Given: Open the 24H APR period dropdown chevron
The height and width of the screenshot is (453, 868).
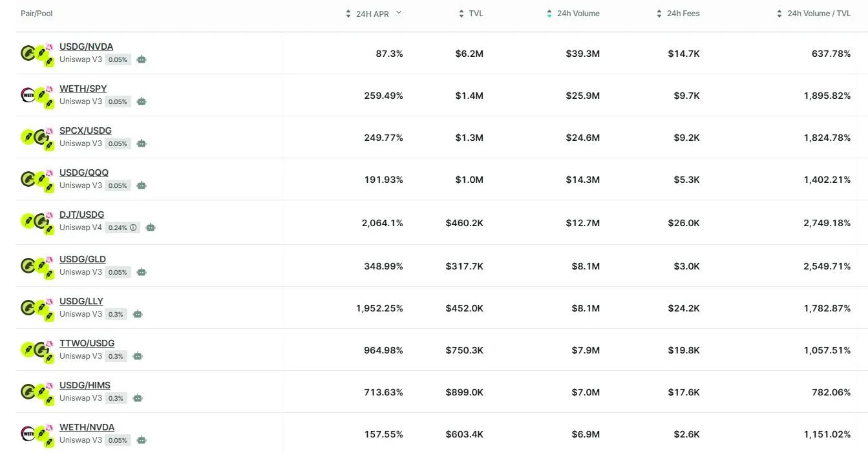Looking at the screenshot, I should click(399, 13).
